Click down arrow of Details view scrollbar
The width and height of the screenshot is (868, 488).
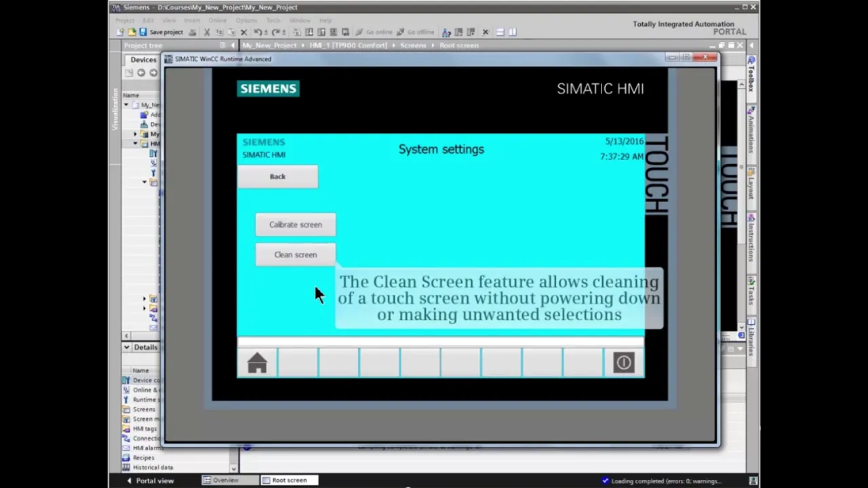233,468
